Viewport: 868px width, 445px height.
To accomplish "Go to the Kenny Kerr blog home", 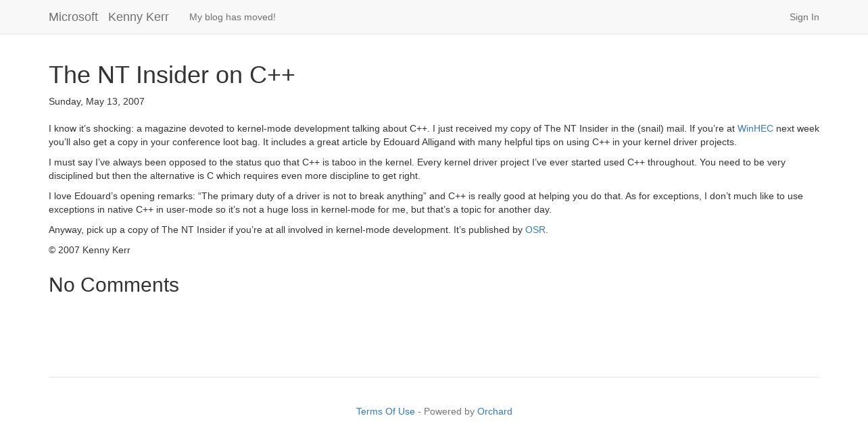I will 139,17.
